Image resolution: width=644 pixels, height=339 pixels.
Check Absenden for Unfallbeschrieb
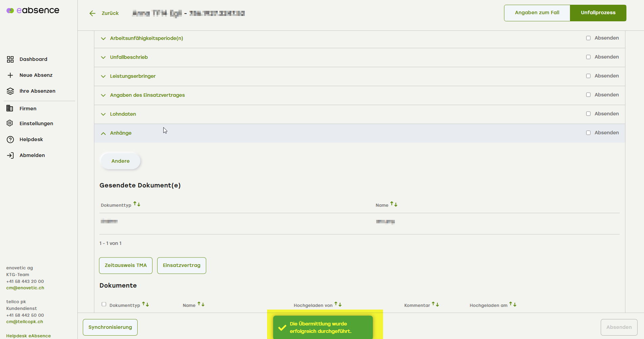point(588,57)
